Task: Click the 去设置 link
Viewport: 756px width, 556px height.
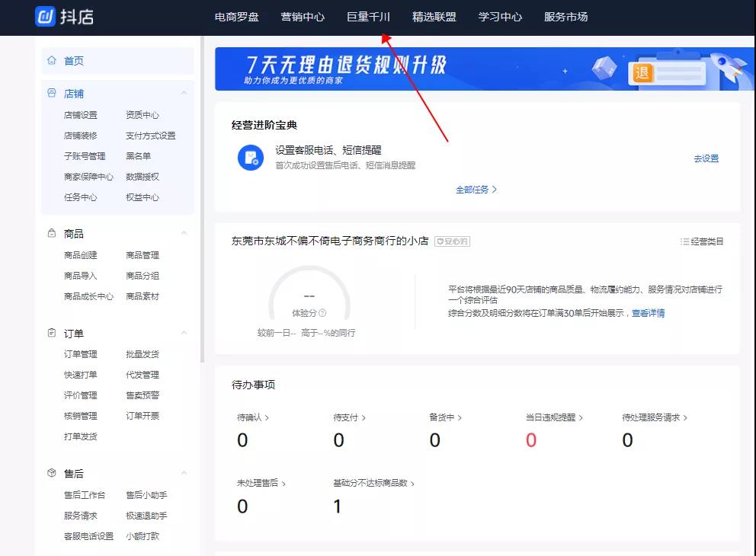Action: [x=706, y=158]
